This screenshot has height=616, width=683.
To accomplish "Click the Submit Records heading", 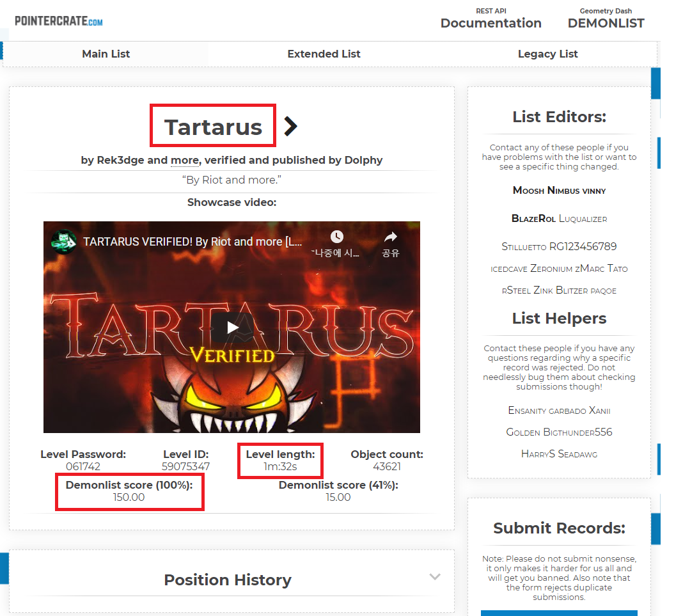I will tap(559, 528).
